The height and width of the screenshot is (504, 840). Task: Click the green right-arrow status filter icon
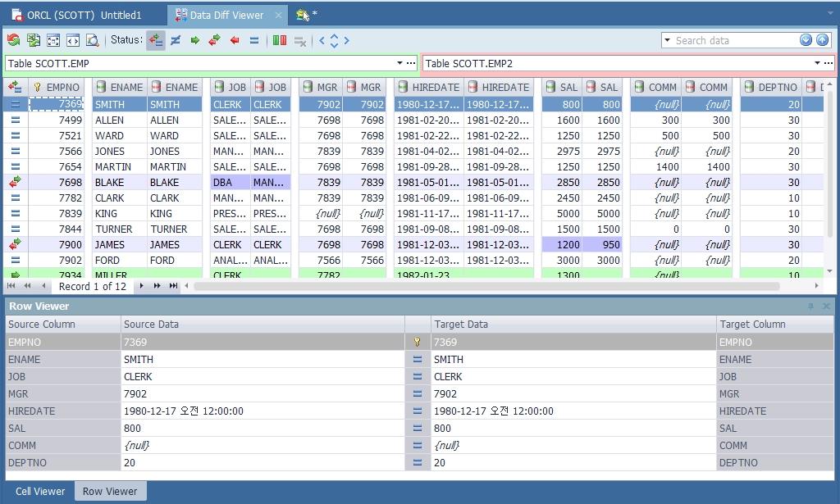195,40
